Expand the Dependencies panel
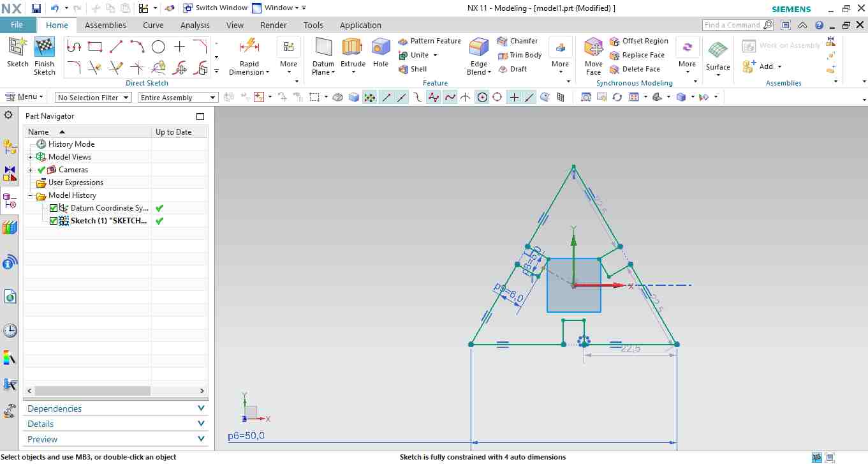The image size is (868, 464). 116,408
